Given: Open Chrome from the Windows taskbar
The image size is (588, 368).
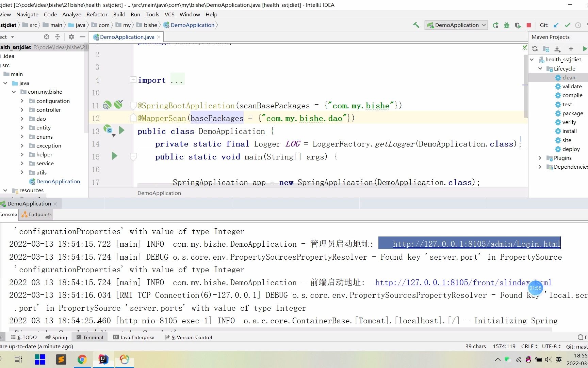Looking at the screenshot, I should click(x=82, y=359).
